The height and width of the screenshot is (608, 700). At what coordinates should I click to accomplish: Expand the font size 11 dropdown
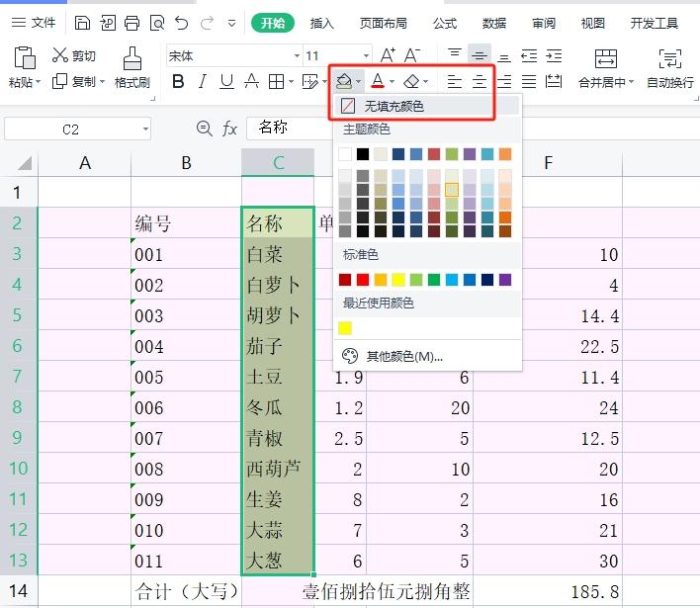click(366, 55)
